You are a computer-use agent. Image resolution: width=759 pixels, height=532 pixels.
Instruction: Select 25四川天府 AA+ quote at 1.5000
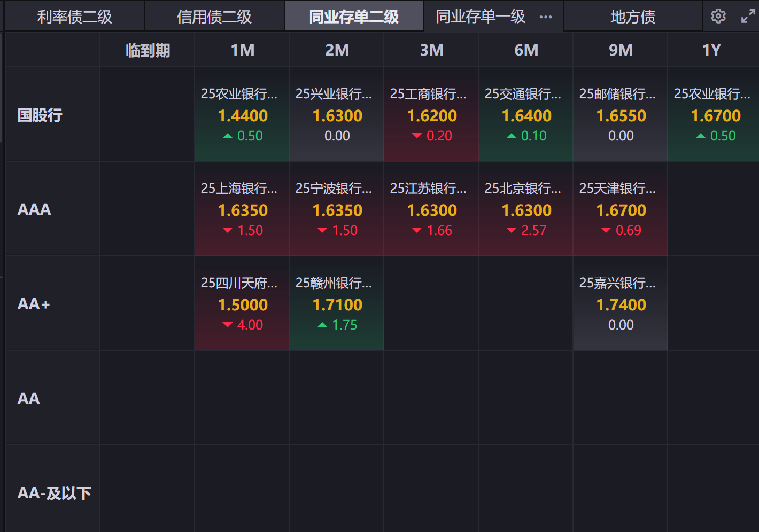242,304
